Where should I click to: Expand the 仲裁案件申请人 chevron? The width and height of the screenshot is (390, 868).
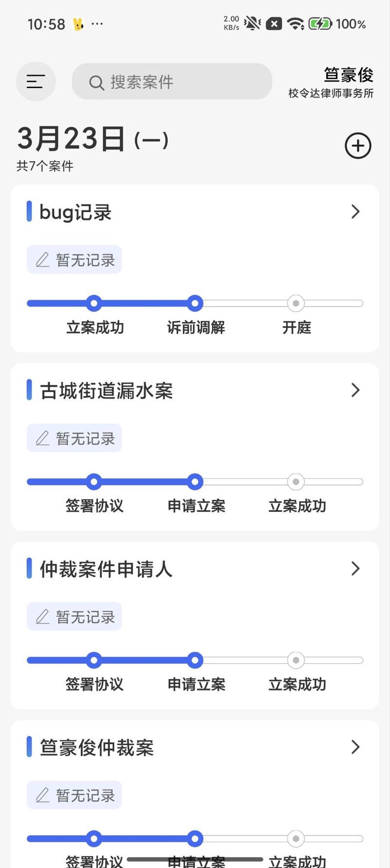click(355, 569)
